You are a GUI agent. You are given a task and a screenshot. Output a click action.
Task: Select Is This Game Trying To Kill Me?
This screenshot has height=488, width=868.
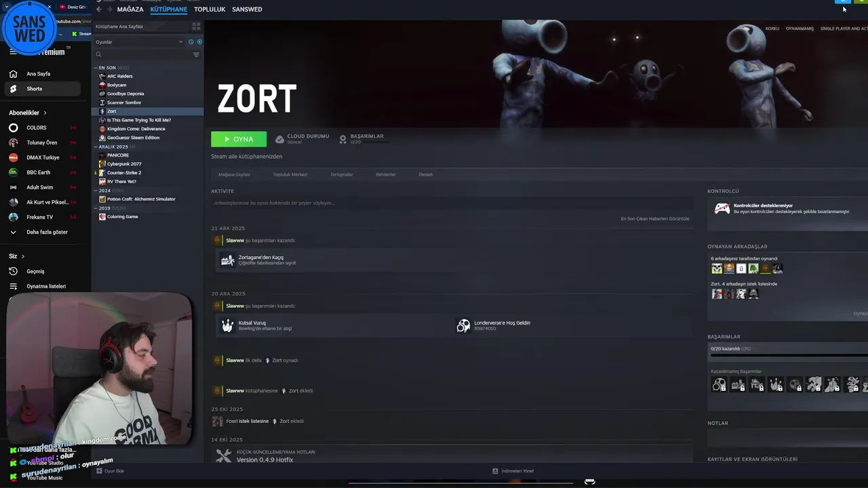coord(139,120)
